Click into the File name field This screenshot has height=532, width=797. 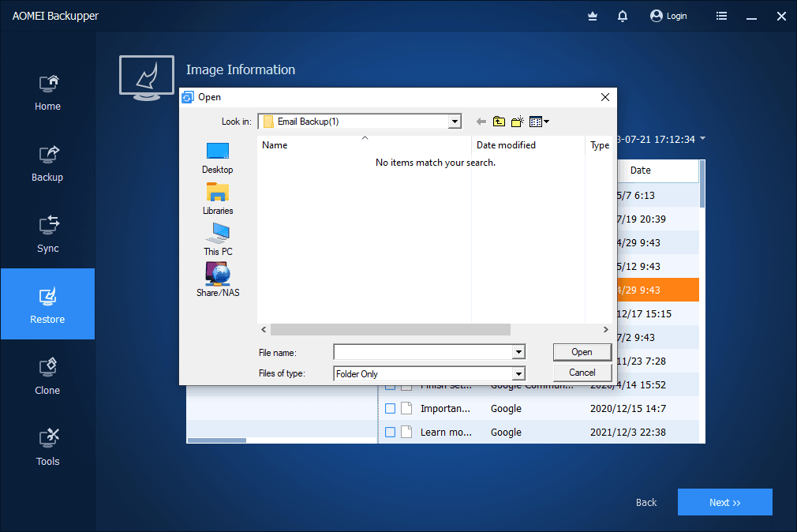point(423,352)
